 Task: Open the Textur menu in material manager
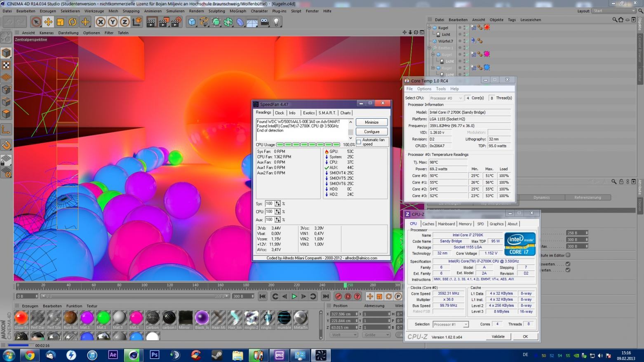[92, 306]
